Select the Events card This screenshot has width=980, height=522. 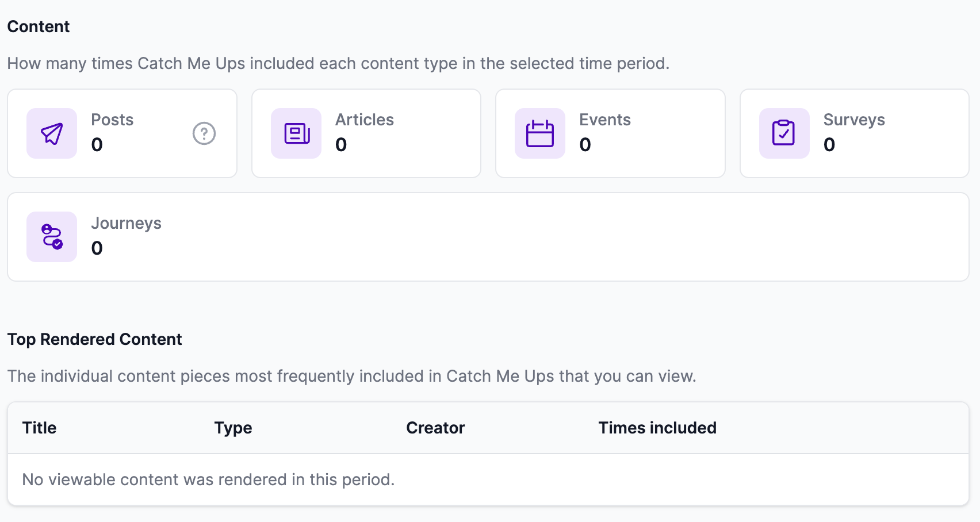pos(610,133)
